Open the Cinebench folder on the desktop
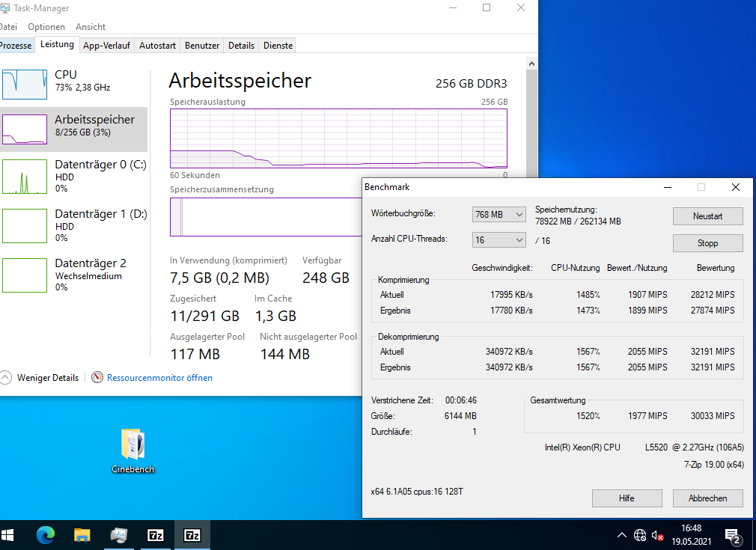756x550 pixels. tap(132, 450)
